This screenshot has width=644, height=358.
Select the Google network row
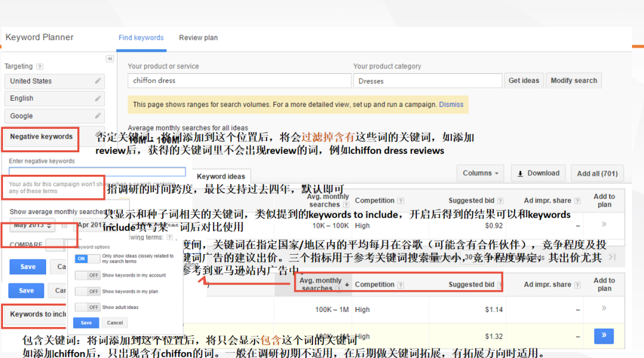pos(55,116)
